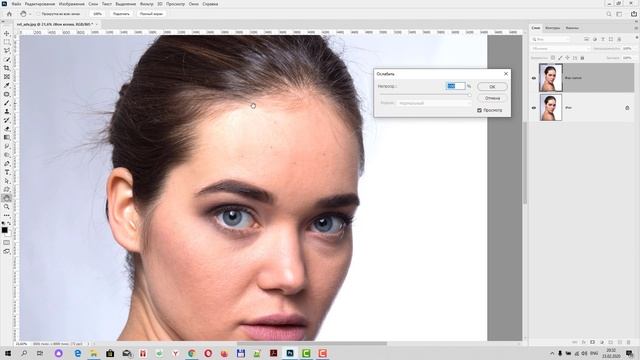Toggle the Quick Mask mode icon
The image size is (640, 360).
point(7,243)
